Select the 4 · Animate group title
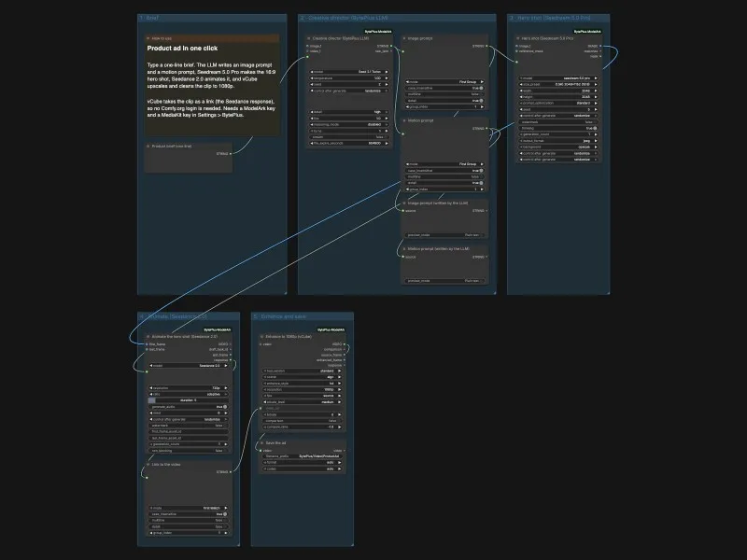747x560 pixels. point(174,316)
